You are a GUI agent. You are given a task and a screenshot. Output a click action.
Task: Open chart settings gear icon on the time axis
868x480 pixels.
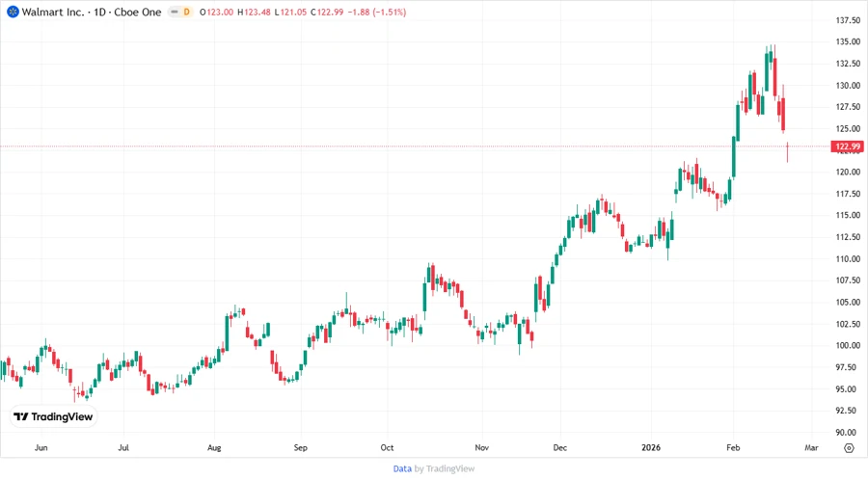pos(849,448)
